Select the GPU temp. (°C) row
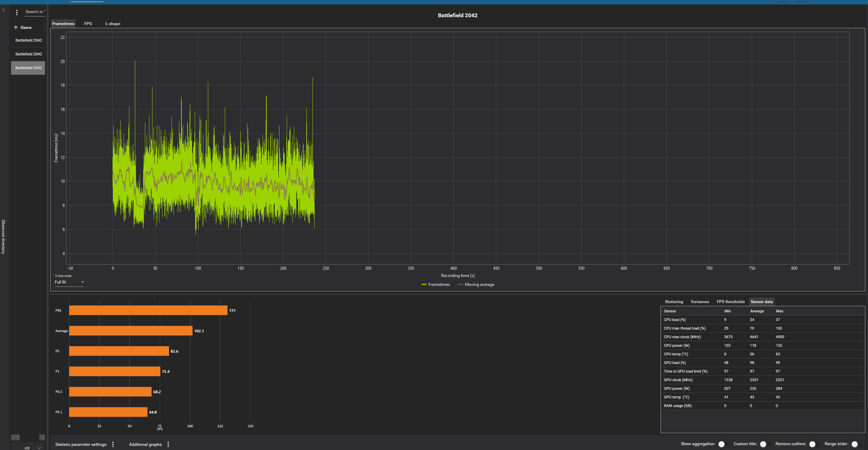Screen dimensions: 868x450 click(x=762, y=397)
